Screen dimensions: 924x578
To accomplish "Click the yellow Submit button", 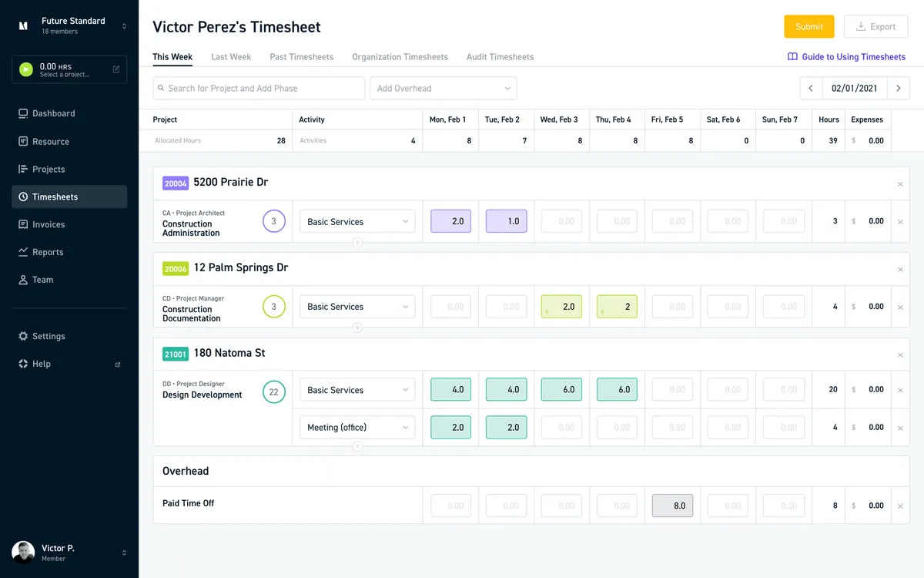I will pyautogui.click(x=809, y=26).
